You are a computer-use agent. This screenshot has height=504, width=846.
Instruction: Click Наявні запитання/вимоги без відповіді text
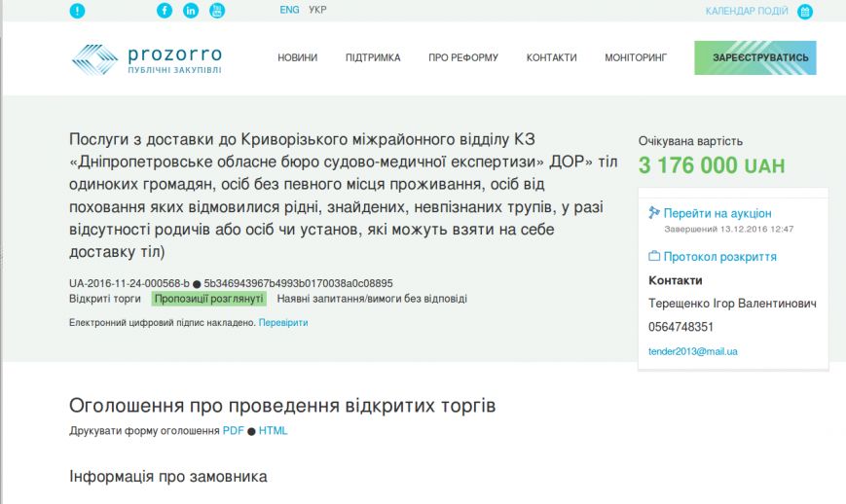click(372, 299)
